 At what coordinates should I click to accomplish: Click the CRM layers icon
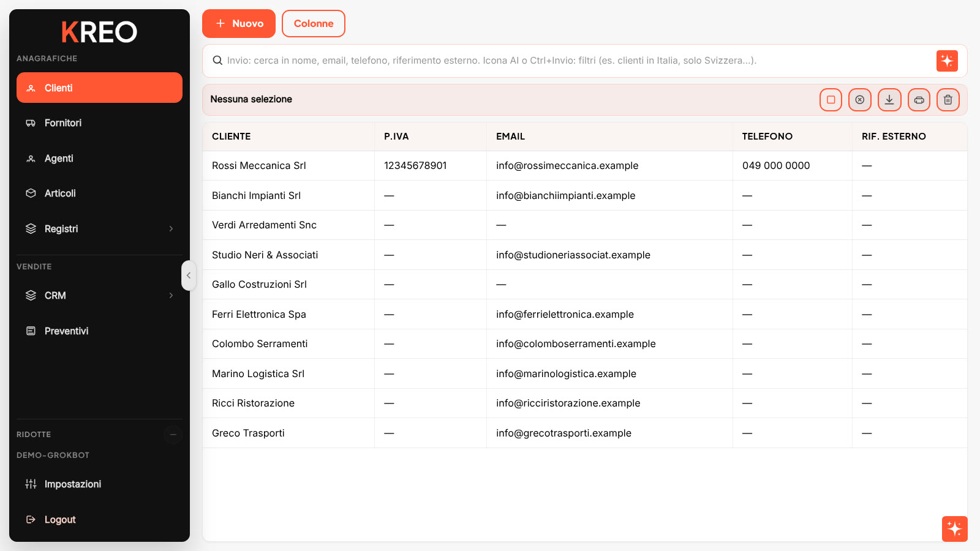coord(31,296)
